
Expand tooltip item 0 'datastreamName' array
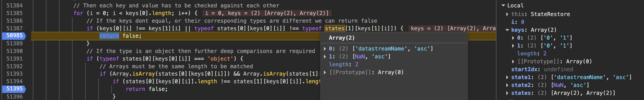click(x=325, y=49)
